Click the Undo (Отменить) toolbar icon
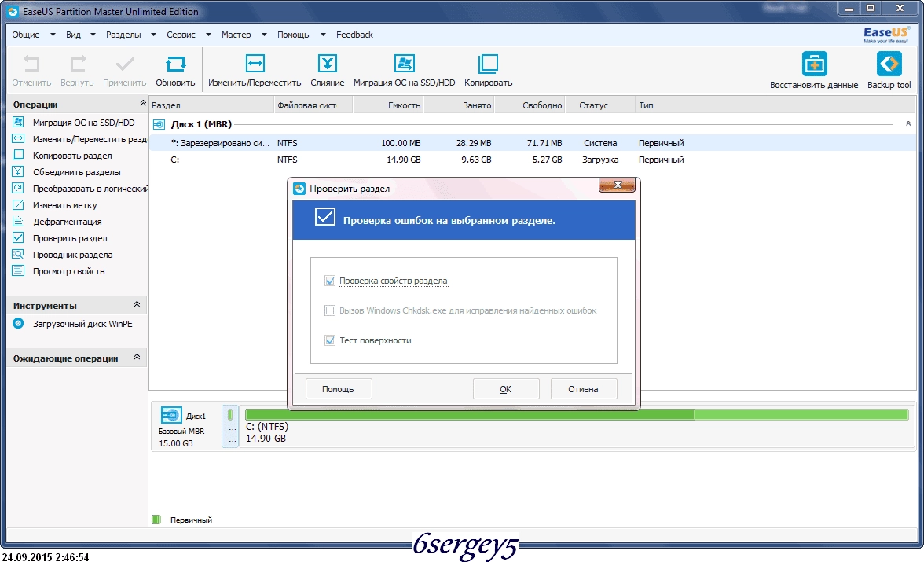 (x=31, y=64)
